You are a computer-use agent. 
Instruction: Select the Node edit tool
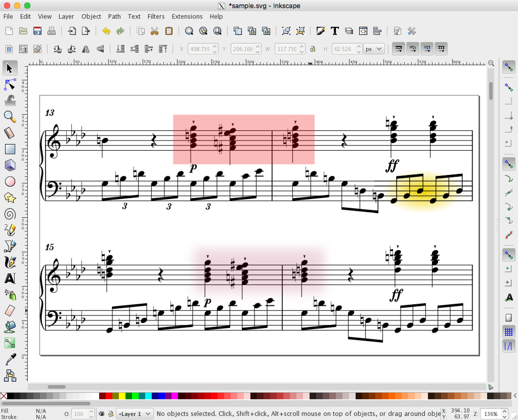tap(10, 85)
